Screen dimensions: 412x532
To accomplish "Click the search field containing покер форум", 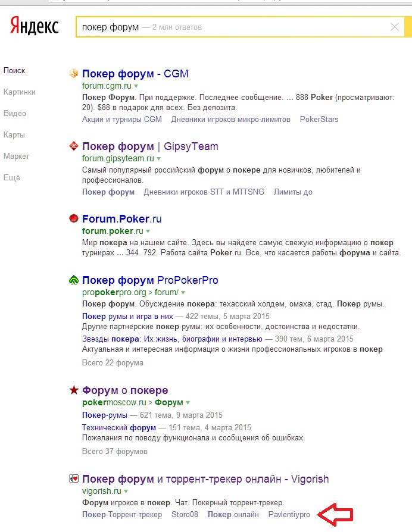I will [x=239, y=27].
